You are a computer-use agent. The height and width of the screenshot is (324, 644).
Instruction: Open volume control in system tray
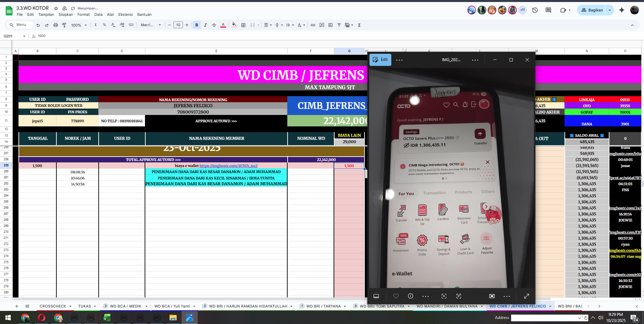(x=601, y=318)
